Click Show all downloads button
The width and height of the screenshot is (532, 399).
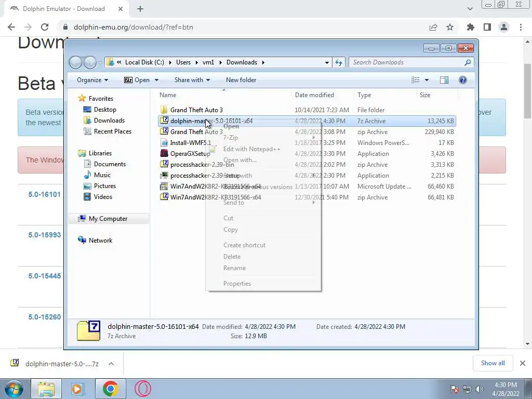click(x=493, y=363)
